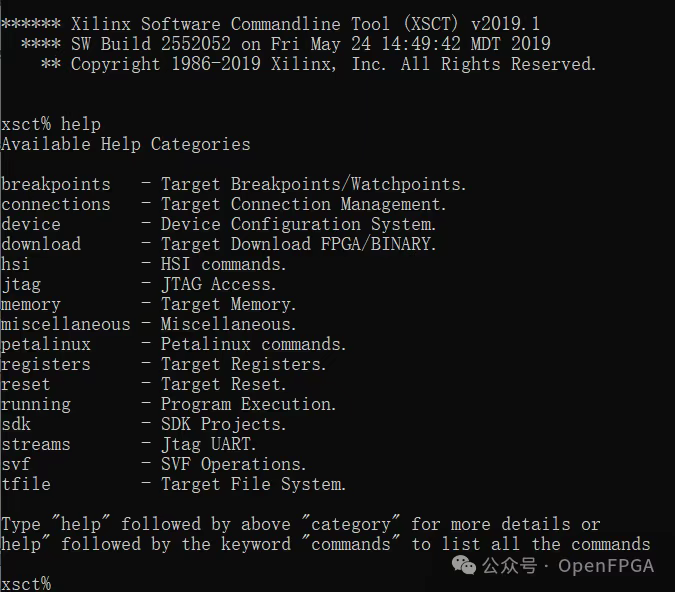Click the 'memory' help category text

31,304
